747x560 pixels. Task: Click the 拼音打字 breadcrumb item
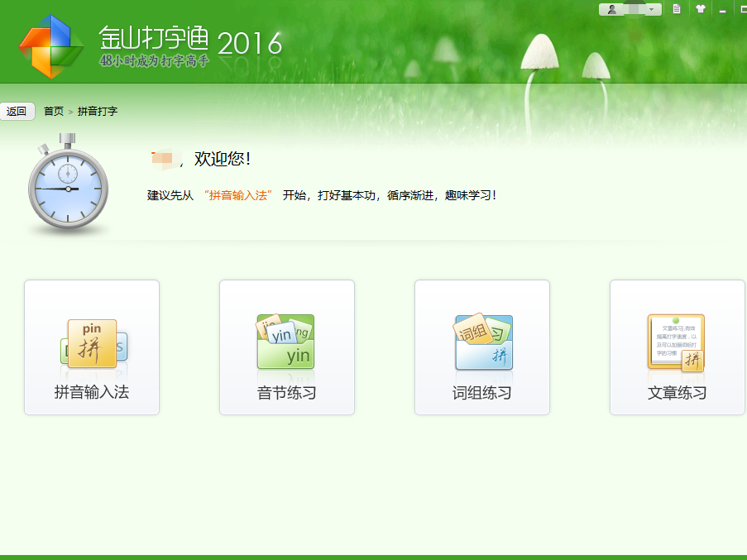[98, 112]
